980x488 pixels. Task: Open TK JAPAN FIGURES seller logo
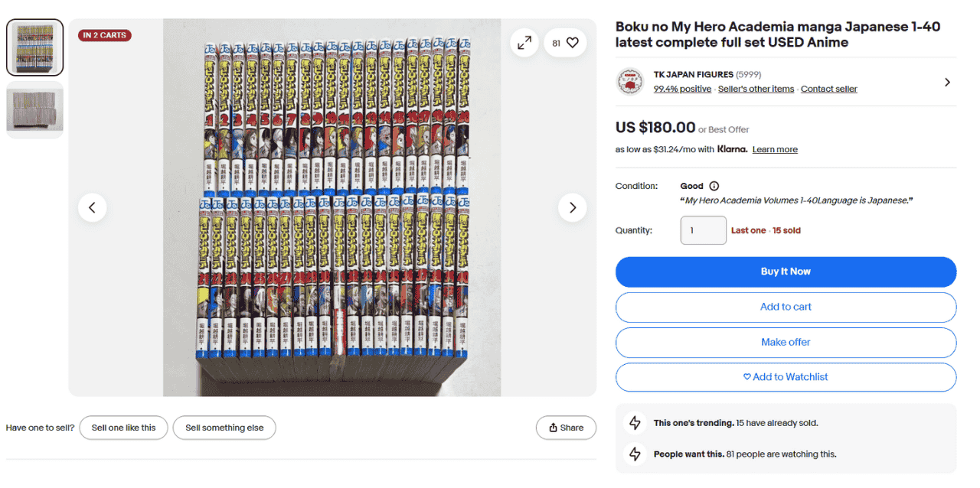point(630,82)
